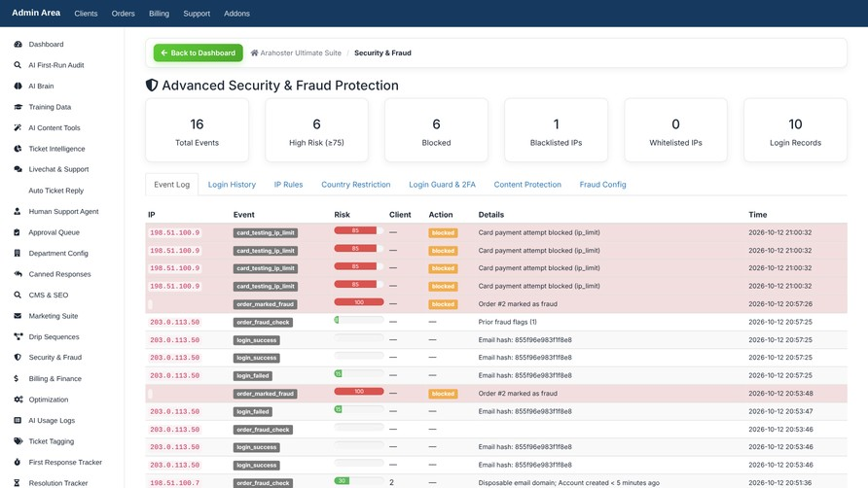Click the Resolution Tracker hourglass icon
The image size is (868, 488).
tap(17, 483)
